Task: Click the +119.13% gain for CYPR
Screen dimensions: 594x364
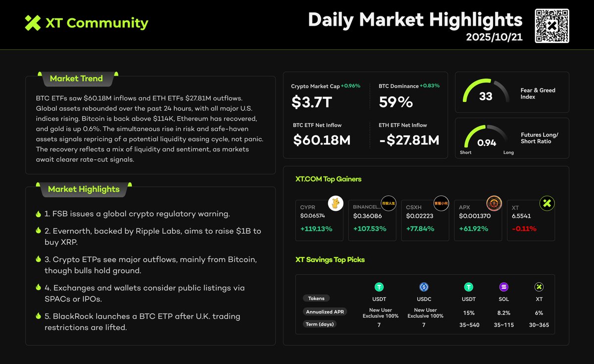Action: click(316, 229)
